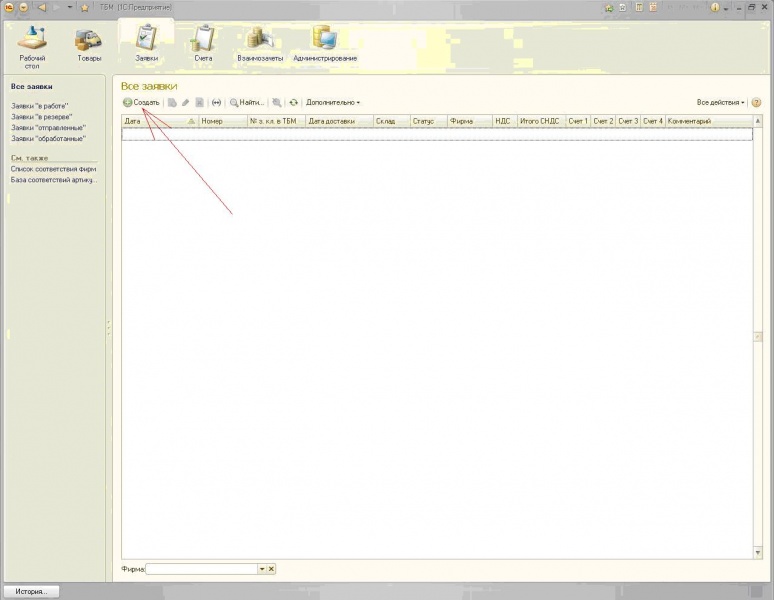Click the title bar calendar icon
The width and height of the screenshot is (774, 600).
point(653,7)
